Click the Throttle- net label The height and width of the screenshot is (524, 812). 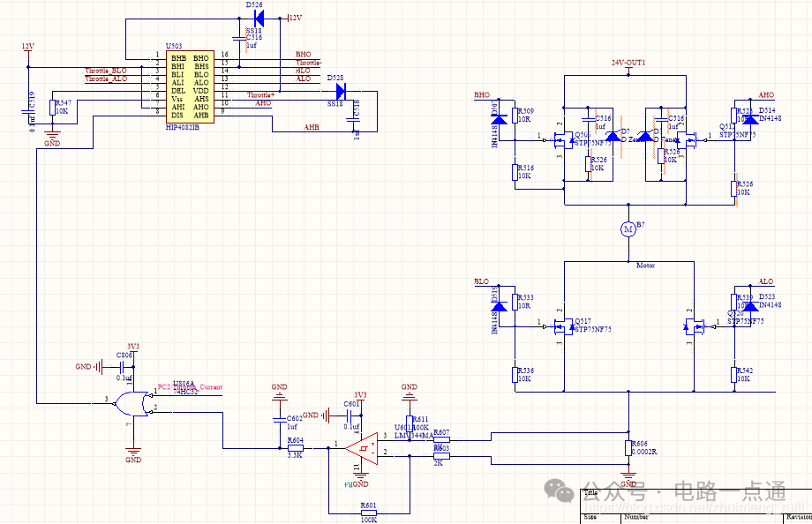pyautogui.click(x=309, y=63)
